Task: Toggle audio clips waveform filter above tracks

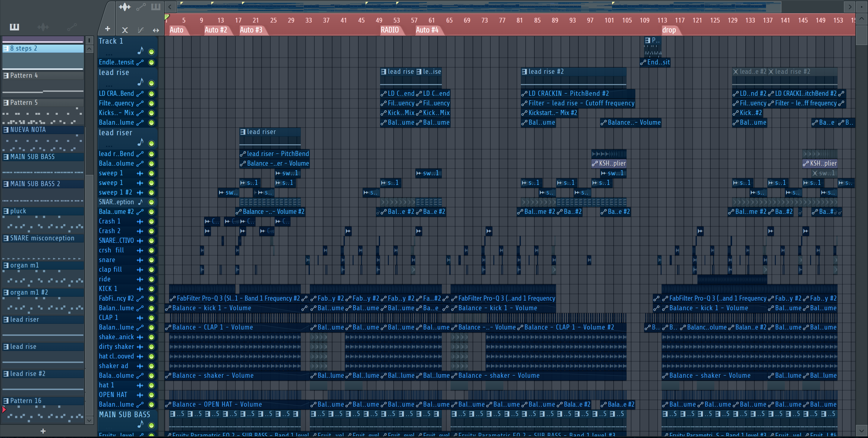Action: click(x=124, y=7)
